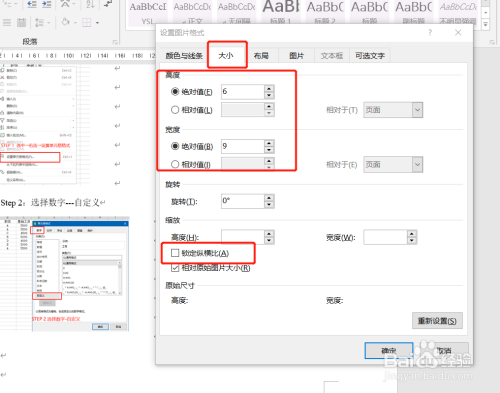Click the Shading paint bucket icon
The height and width of the screenshot is (393, 500).
click(x=66, y=22)
